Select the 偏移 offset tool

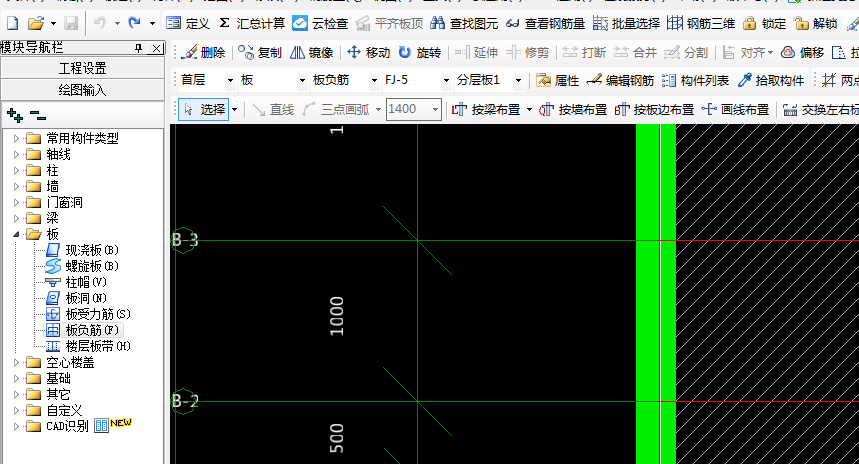[803, 53]
